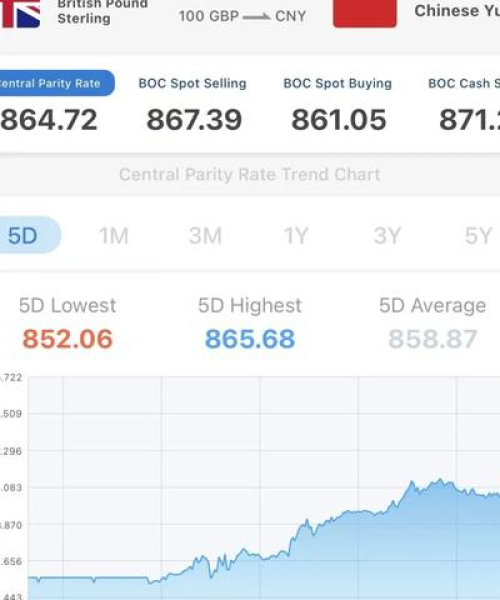Image resolution: width=500 pixels, height=600 pixels.
Task: Tap the British flag icon
Action: 20,13
